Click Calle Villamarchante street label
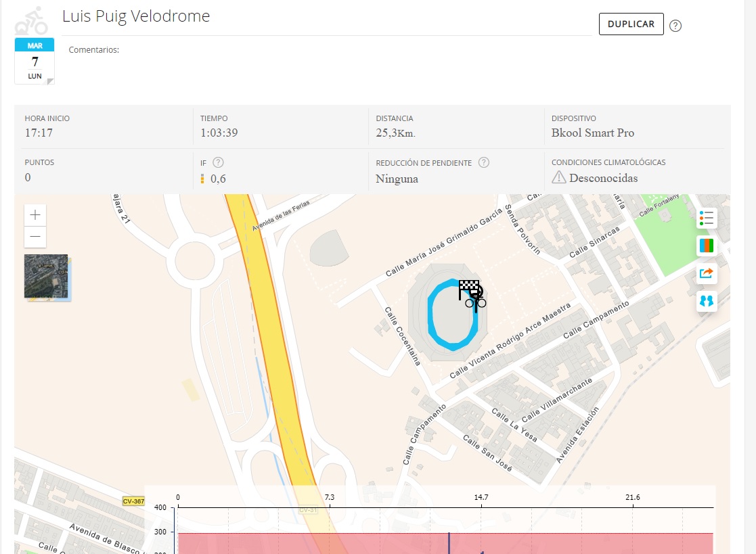The height and width of the screenshot is (554, 756). [556, 400]
